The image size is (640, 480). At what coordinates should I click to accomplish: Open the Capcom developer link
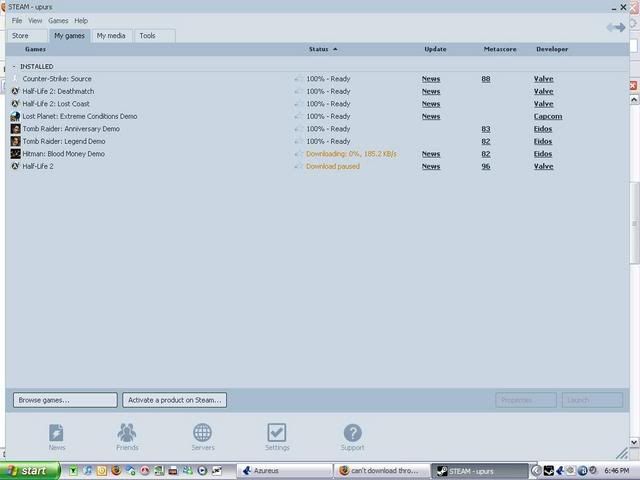coord(548,116)
